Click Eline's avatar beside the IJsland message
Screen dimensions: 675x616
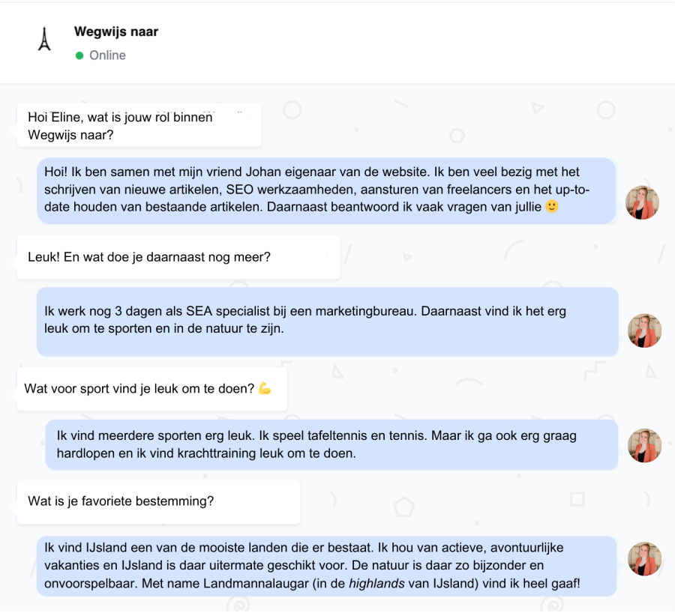pyautogui.click(x=644, y=559)
